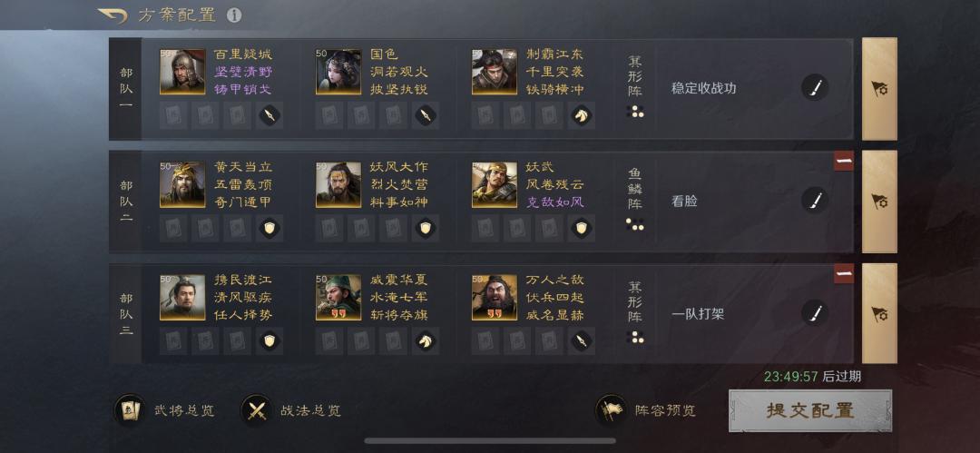Edit the 看脸 note with brush icon
The width and height of the screenshot is (980, 453).
click(815, 201)
